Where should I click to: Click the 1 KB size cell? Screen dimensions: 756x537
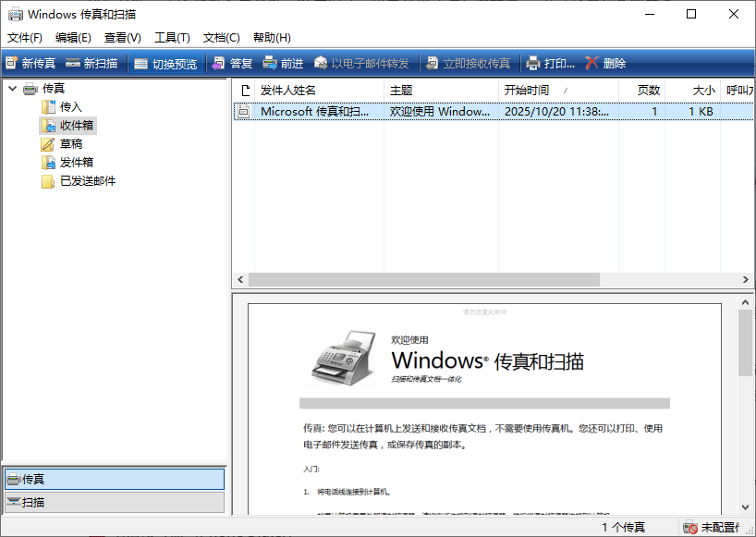pyautogui.click(x=701, y=111)
